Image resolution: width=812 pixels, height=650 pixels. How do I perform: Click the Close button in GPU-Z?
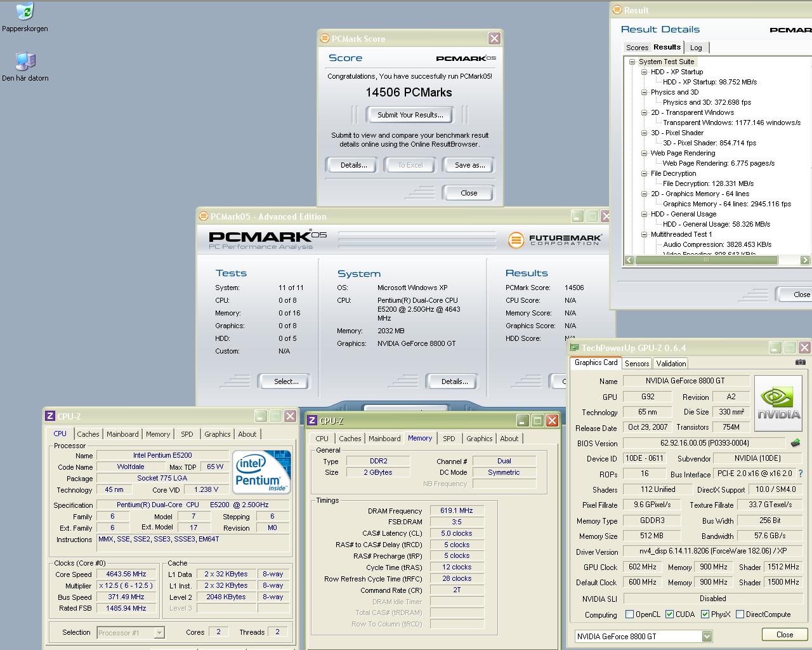point(784,635)
